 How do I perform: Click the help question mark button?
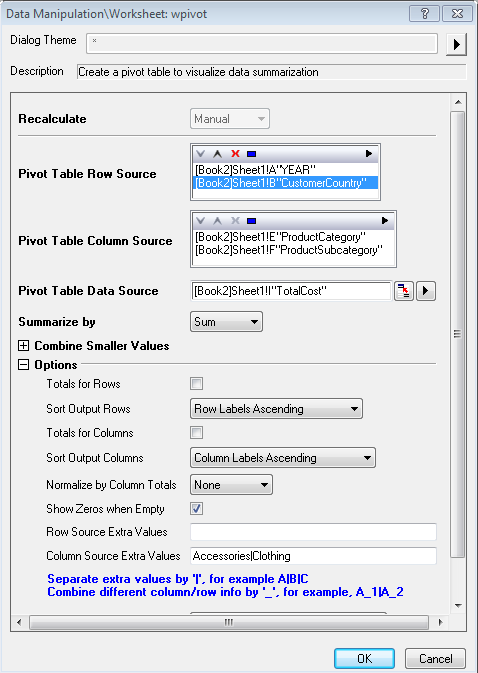click(x=424, y=14)
